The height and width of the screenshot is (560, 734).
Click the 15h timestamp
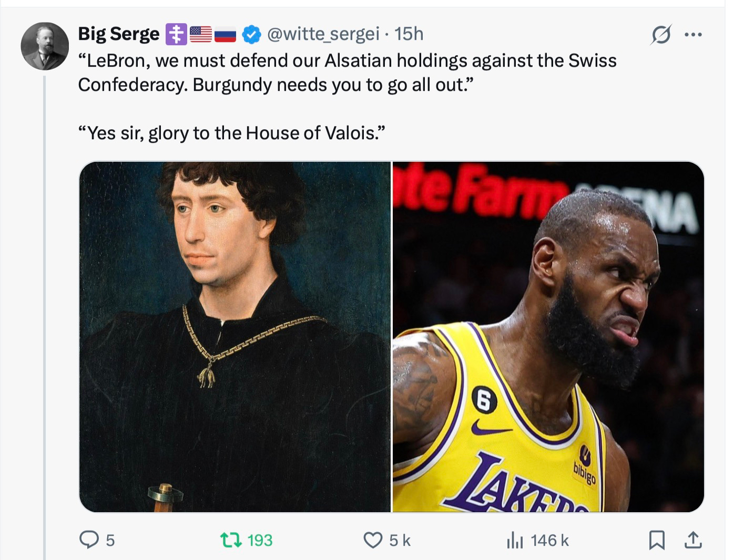(409, 34)
